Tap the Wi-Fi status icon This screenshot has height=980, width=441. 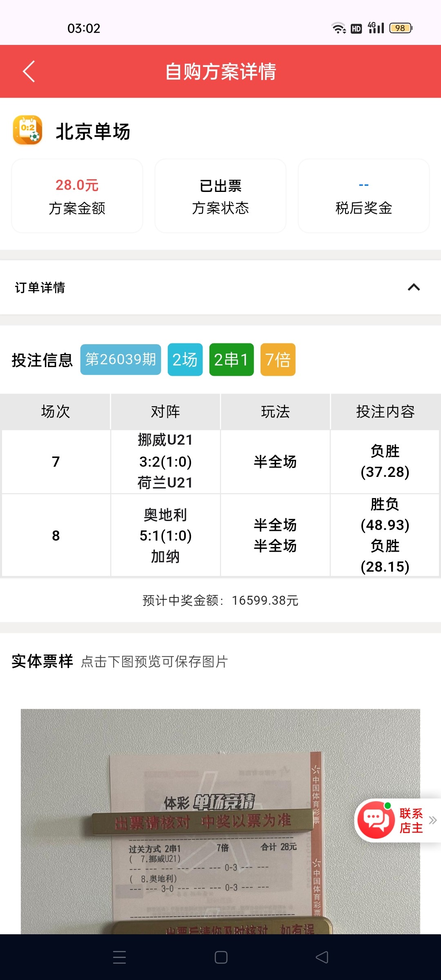339,28
